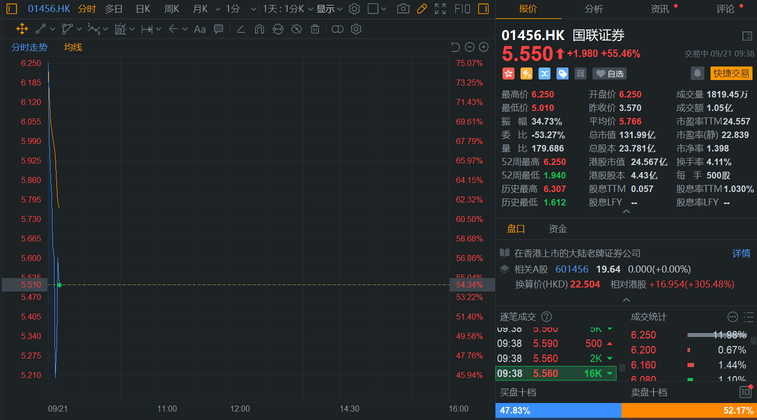Toggle ten-level depth icon

745,392
